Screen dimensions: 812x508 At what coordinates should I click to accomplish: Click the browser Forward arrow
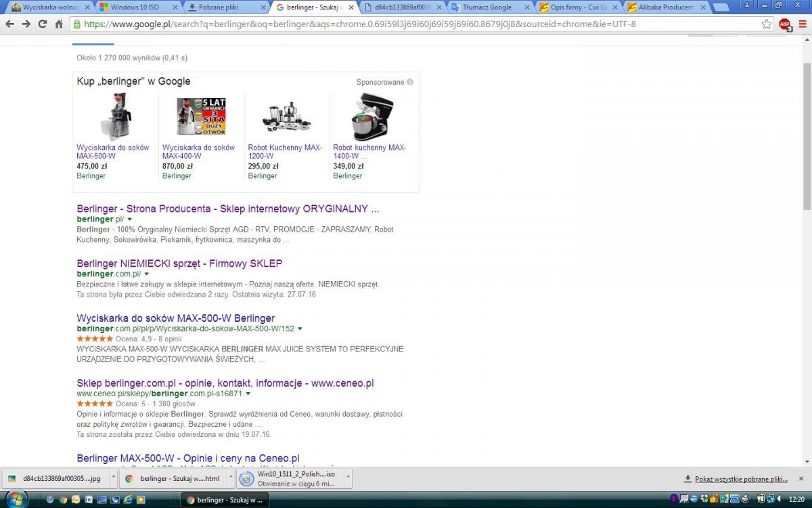pyautogui.click(x=26, y=24)
